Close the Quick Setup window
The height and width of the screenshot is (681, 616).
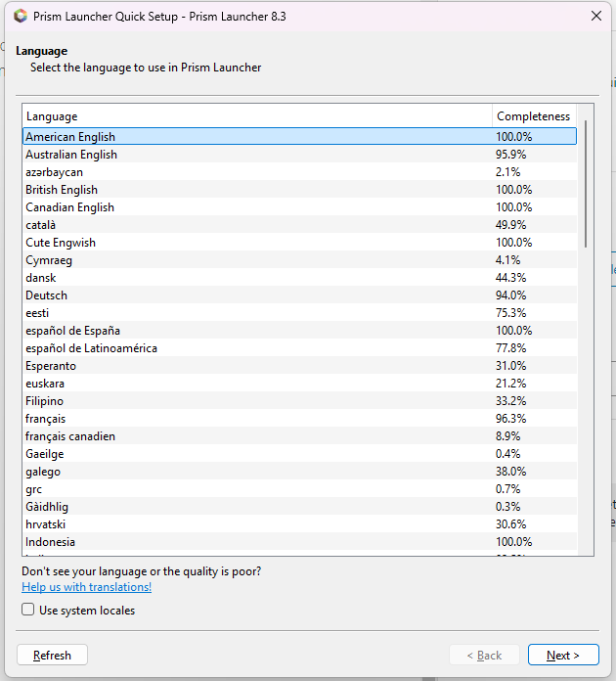(596, 16)
